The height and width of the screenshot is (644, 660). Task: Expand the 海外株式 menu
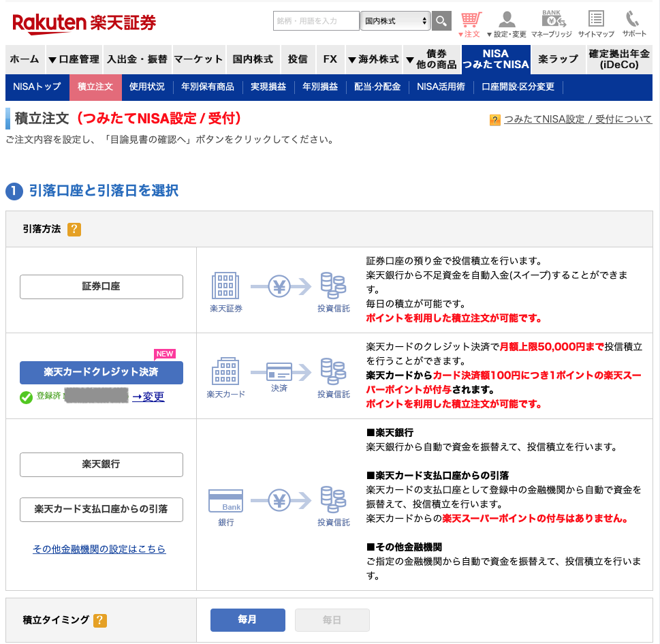coord(374,59)
